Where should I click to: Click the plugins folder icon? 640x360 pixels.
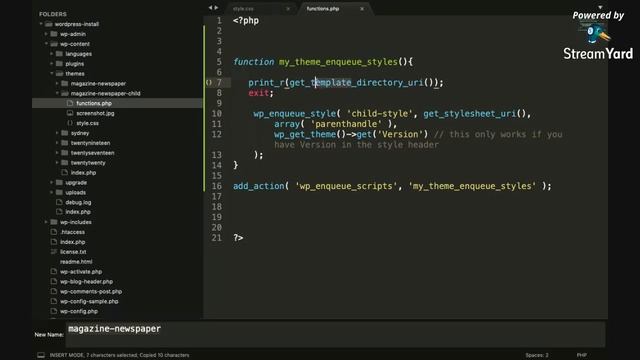[59, 64]
